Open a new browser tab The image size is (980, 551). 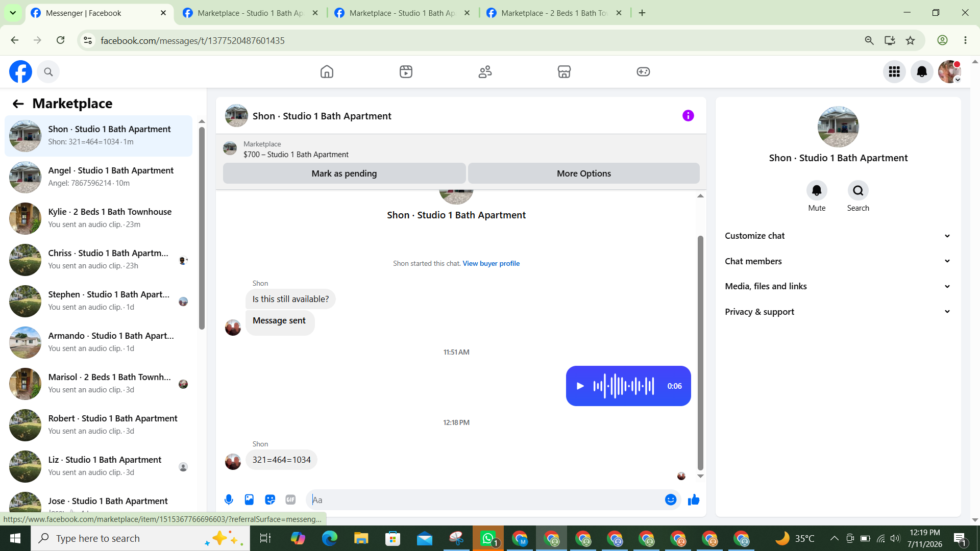[642, 13]
